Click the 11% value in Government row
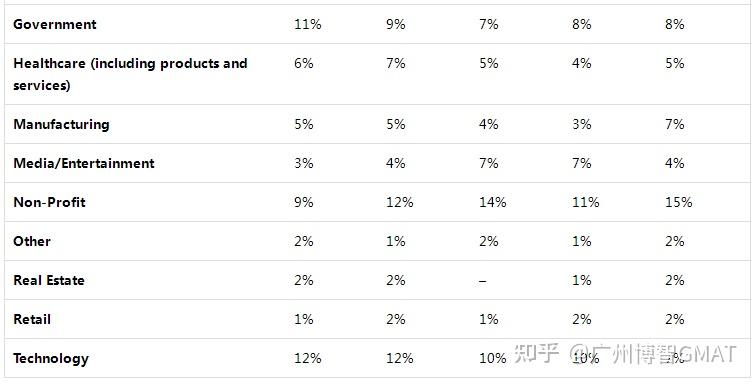The height and width of the screenshot is (385, 755). click(x=308, y=25)
